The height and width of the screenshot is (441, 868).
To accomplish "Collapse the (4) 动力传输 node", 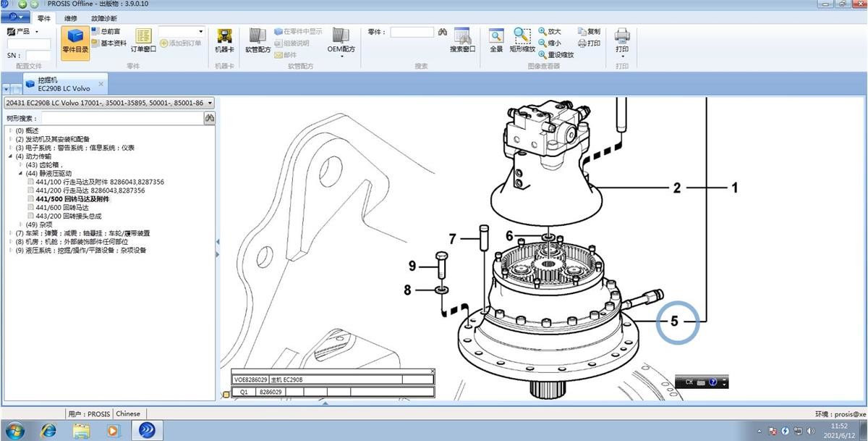I will 10,156.
